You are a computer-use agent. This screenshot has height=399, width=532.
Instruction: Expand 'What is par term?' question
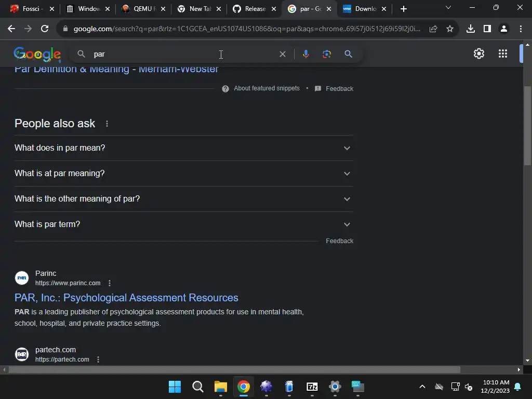[x=184, y=224]
